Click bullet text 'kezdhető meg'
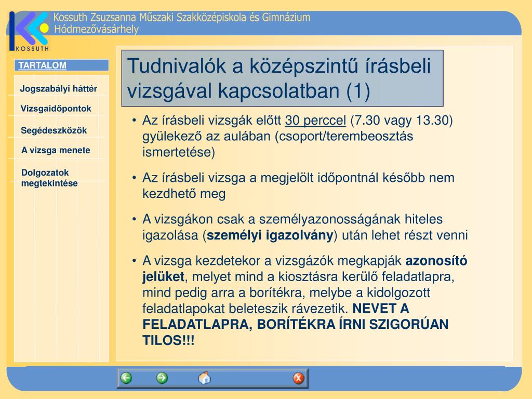532x399 pixels. [184, 194]
